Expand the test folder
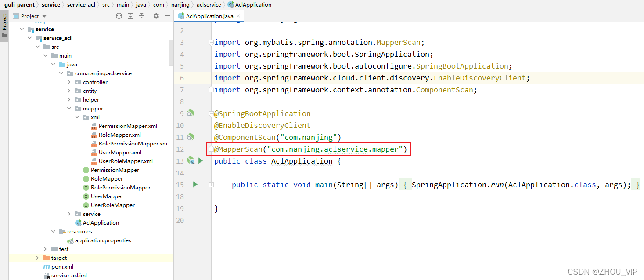This screenshot has height=280, width=644. [x=45, y=249]
